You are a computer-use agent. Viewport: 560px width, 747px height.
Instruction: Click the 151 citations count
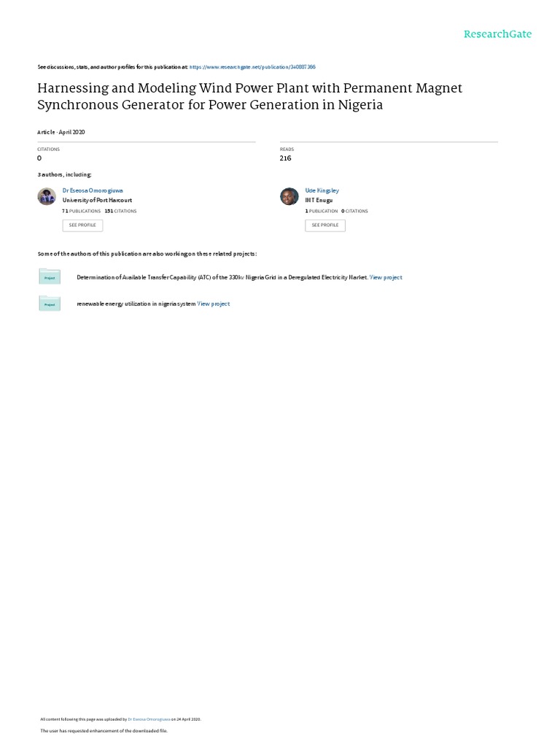(x=120, y=211)
